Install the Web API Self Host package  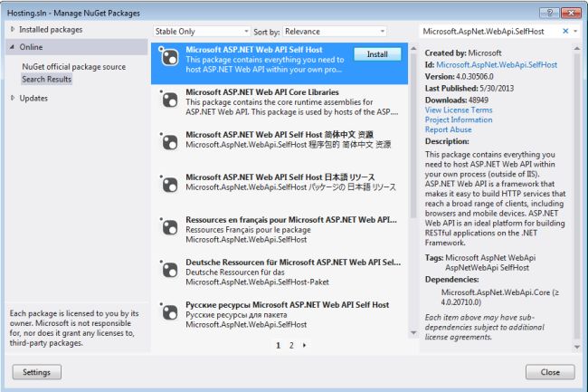377,54
